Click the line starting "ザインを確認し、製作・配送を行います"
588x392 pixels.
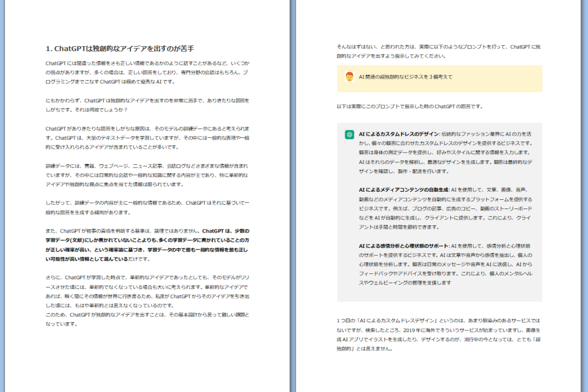[x=404, y=171]
